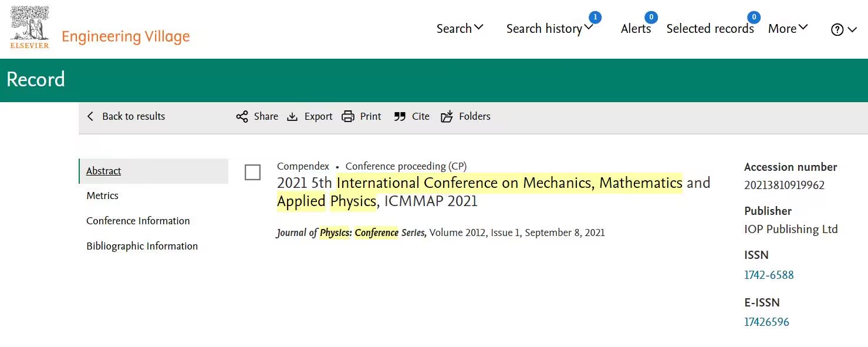The width and height of the screenshot is (868, 347).
Task: Go back to results
Action: (126, 116)
